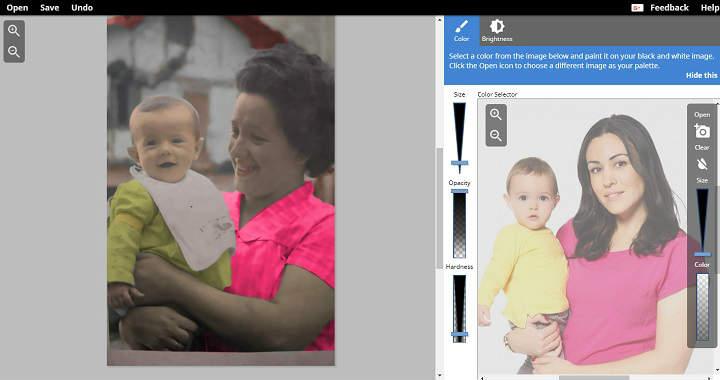
Task: Adjust the palette Size slider handle
Action: (x=702, y=254)
